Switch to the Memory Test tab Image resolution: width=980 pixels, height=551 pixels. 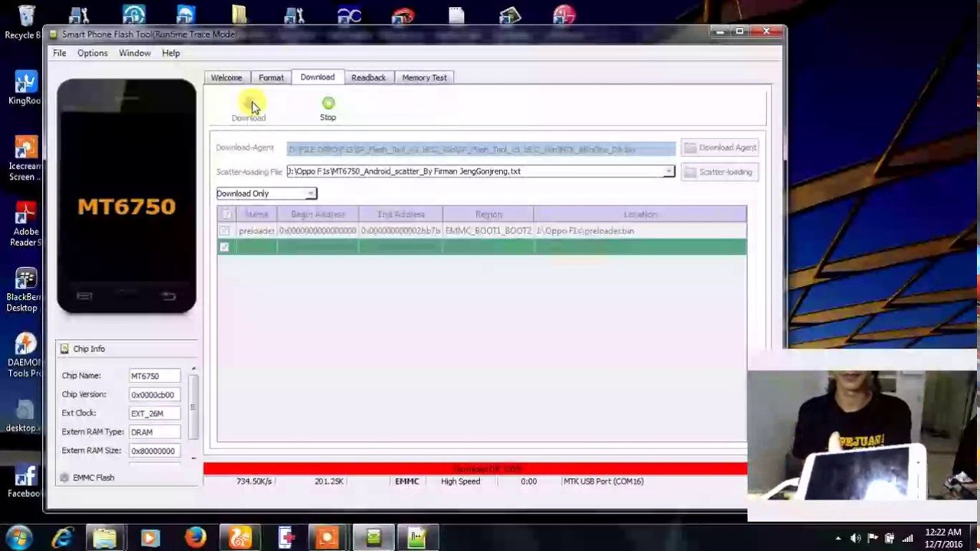(424, 77)
